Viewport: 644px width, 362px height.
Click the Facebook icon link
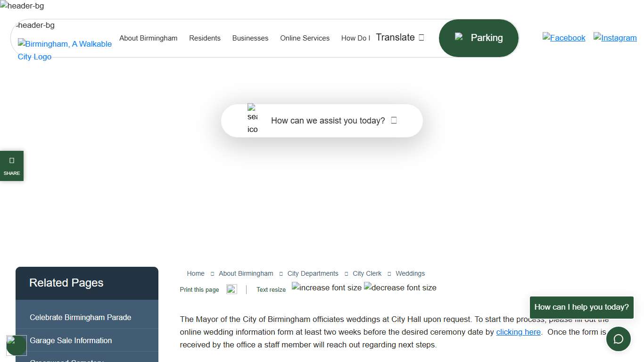pos(564,38)
